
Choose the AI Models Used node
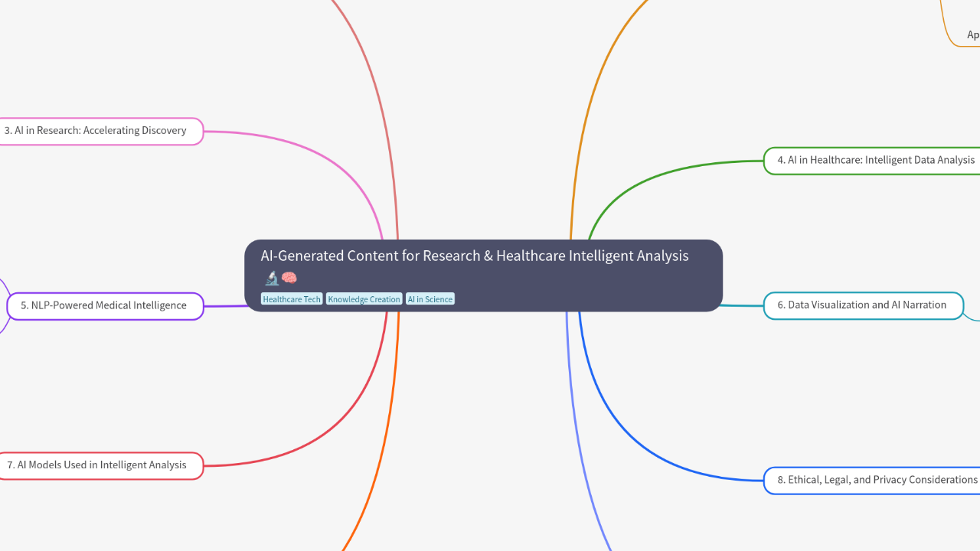point(96,465)
